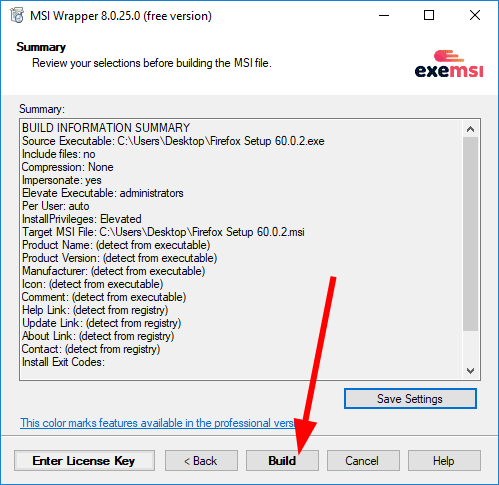Open the Enter License Key dialog
Viewport: 499px width, 485px height.
click(84, 461)
